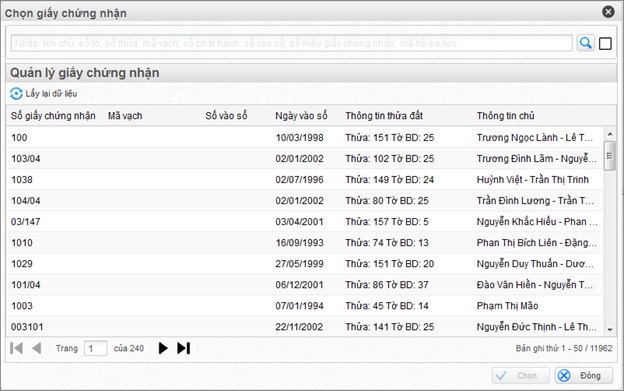Click date 22/11/2002

pos(300,327)
